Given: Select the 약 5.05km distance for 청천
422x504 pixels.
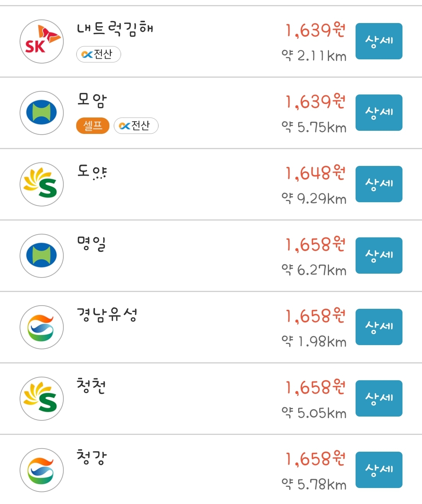Looking at the screenshot, I should 314,413.
